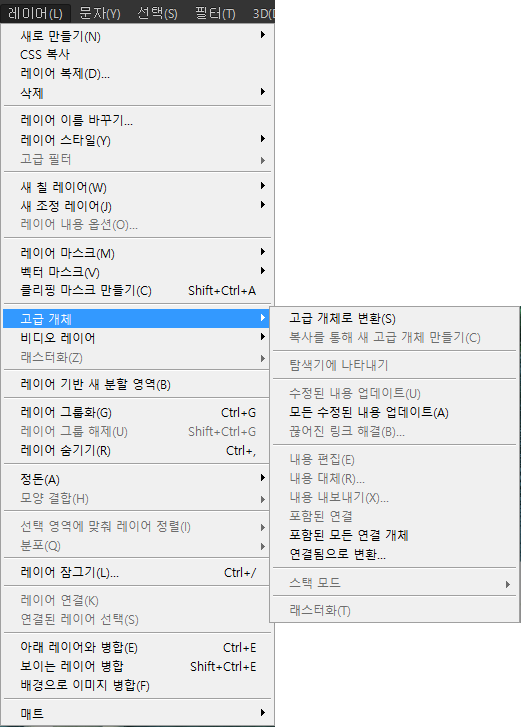521x727 pixels.
Task: Click 포함된 모든 연결 개체
Action: (x=394, y=536)
